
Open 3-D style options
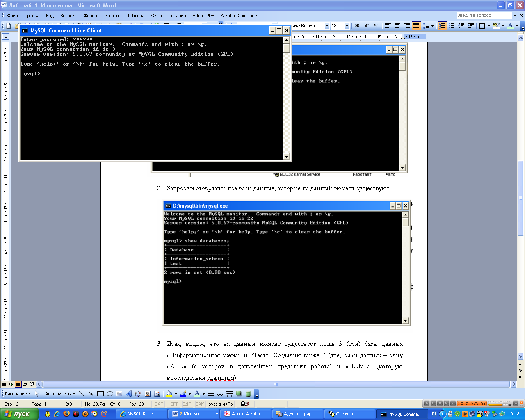(x=248, y=394)
